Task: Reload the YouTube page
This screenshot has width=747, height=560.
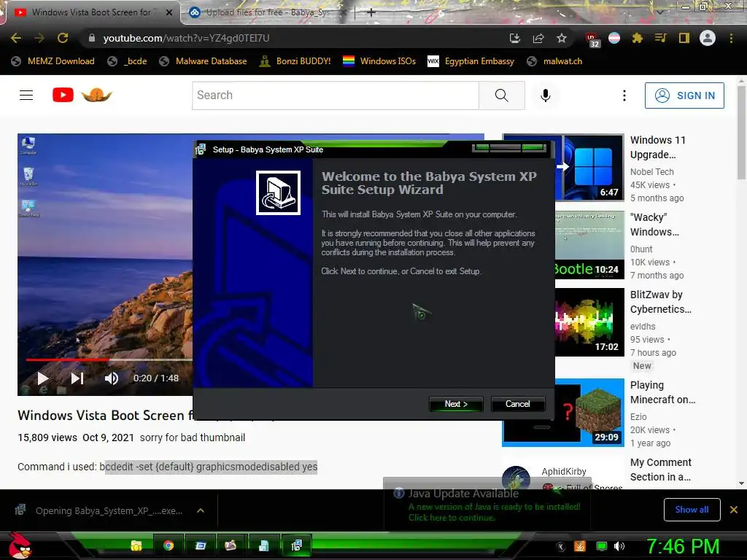Action: point(63,38)
